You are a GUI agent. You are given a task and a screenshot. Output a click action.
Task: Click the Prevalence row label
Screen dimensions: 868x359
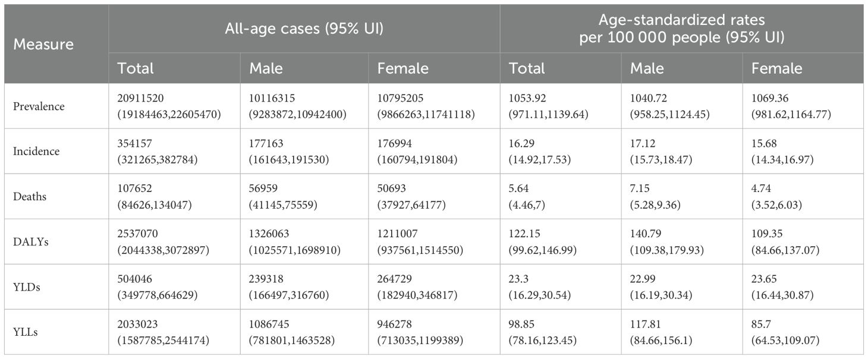[39, 106]
